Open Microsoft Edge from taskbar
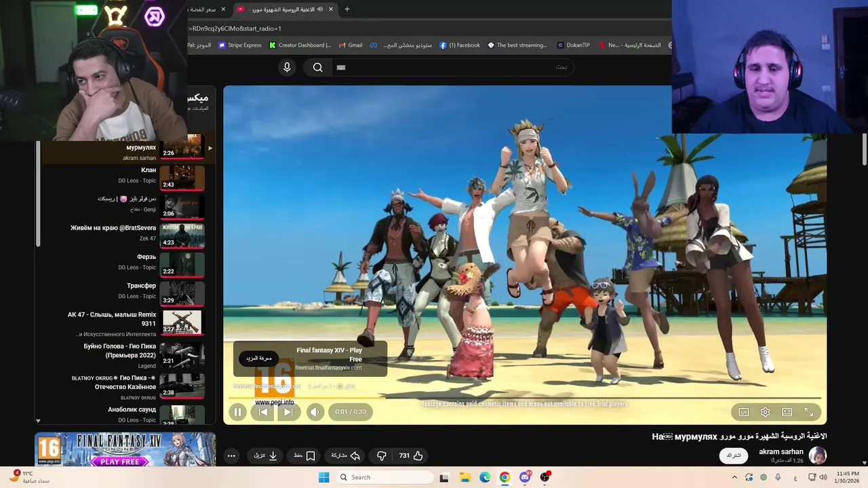The height and width of the screenshot is (488, 868). pos(485,477)
